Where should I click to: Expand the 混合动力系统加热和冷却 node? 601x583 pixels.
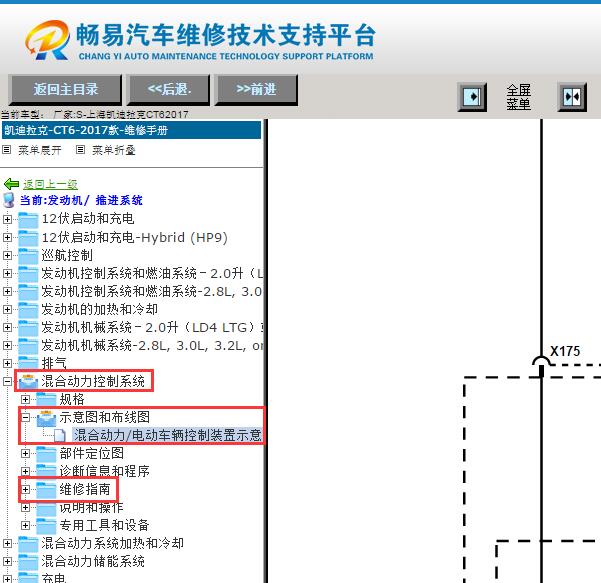click(x=7, y=544)
